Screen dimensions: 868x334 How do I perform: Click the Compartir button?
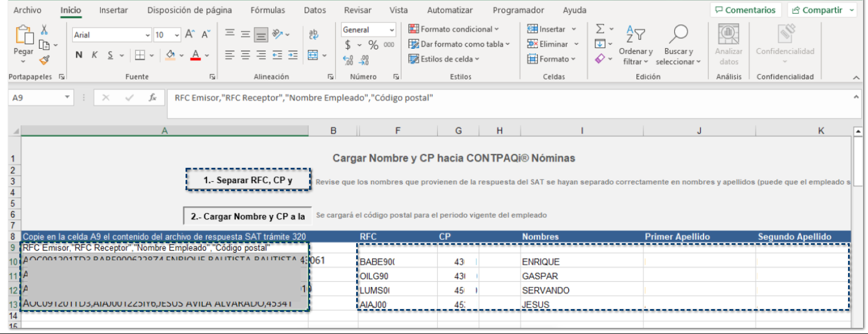click(823, 10)
